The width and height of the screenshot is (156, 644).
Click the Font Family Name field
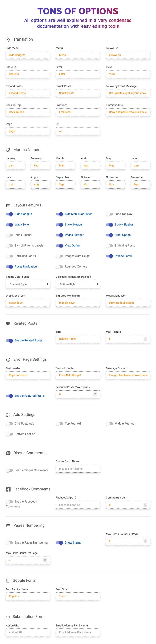click(x=28, y=596)
